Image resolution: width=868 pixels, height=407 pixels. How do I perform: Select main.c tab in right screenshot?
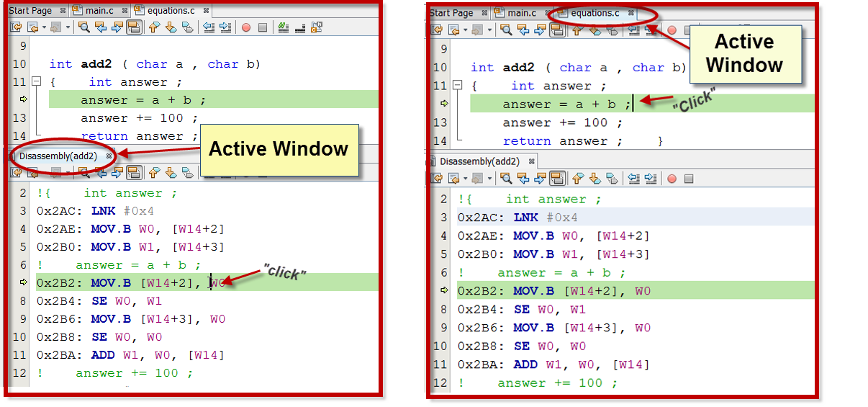click(523, 13)
